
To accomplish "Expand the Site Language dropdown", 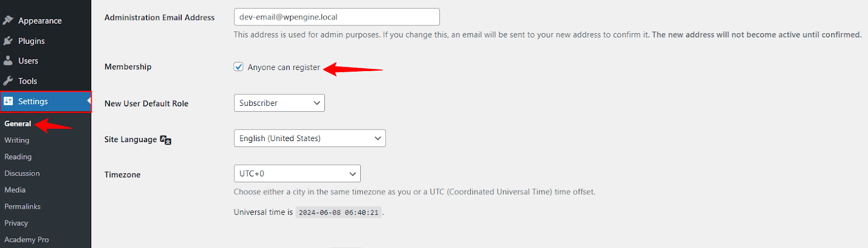I will click(x=310, y=138).
